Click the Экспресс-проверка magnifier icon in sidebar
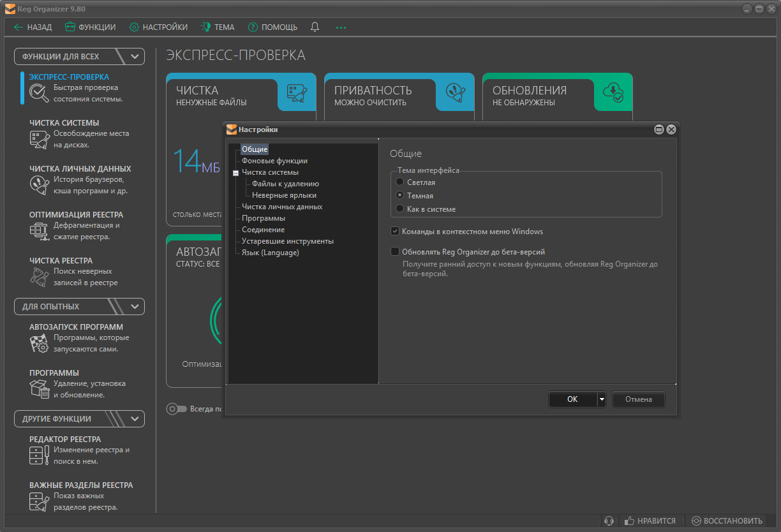Screen dimensions: 781x532 point(39,93)
